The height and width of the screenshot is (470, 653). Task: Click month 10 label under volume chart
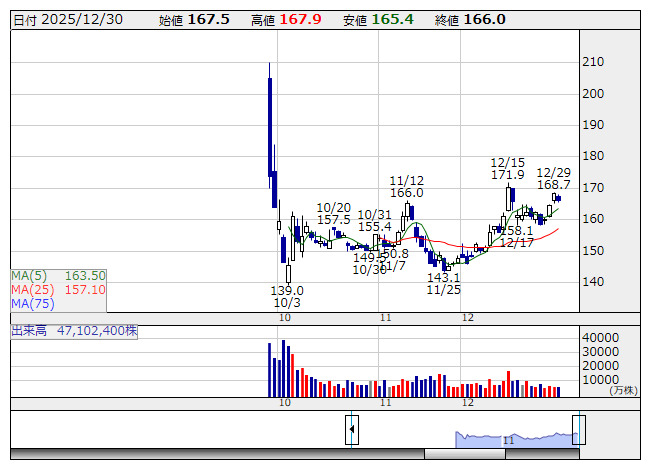pyautogui.click(x=285, y=403)
